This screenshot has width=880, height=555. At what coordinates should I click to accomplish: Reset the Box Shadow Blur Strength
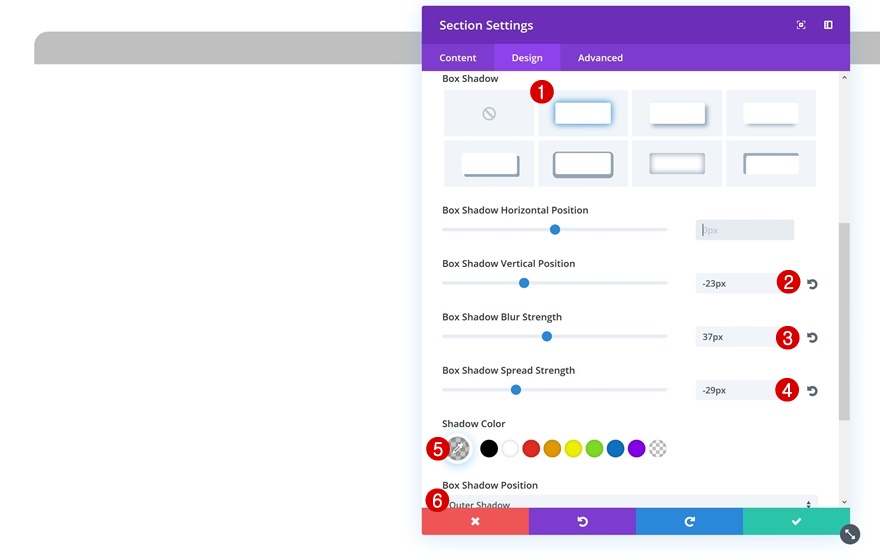812,337
